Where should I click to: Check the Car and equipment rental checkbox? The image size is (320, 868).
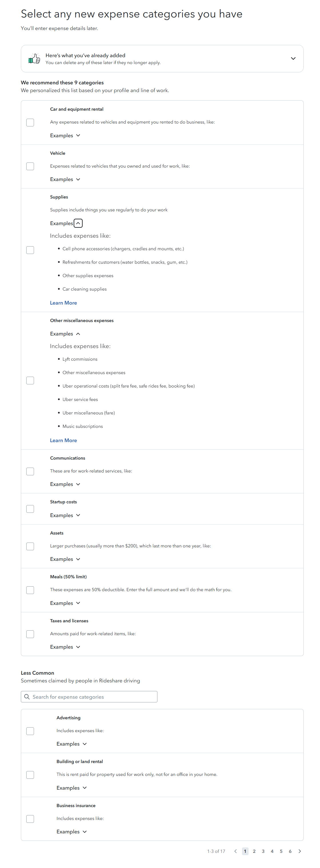[x=30, y=122]
